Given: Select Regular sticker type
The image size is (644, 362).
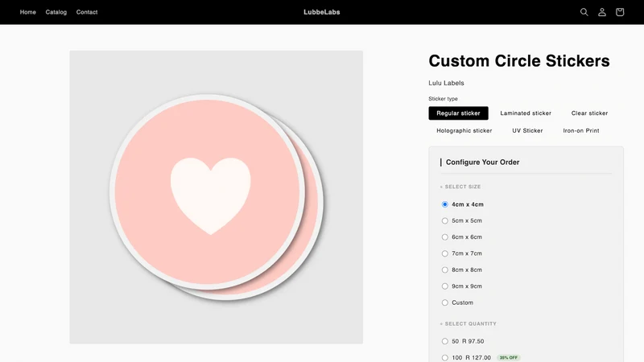Looking at the screenshot, I should [x=458, y=113].
